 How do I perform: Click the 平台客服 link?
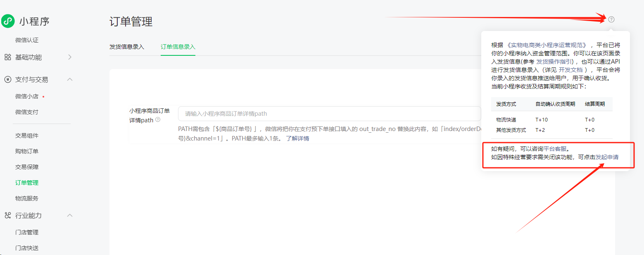[555, 149]
